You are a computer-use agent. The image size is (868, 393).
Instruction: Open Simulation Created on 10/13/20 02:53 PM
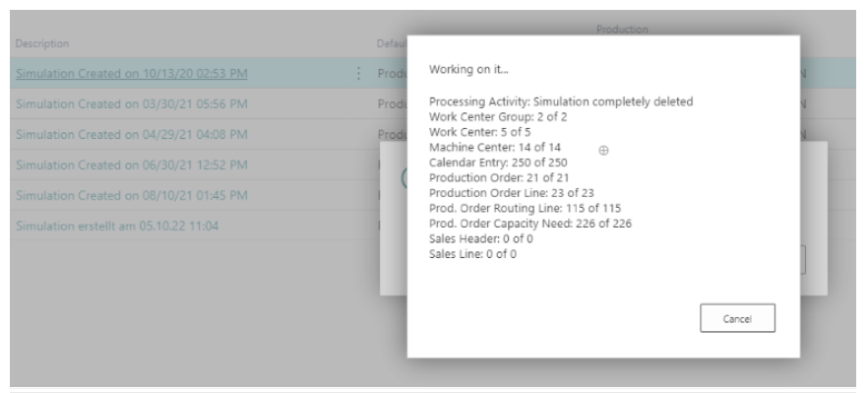132,73
